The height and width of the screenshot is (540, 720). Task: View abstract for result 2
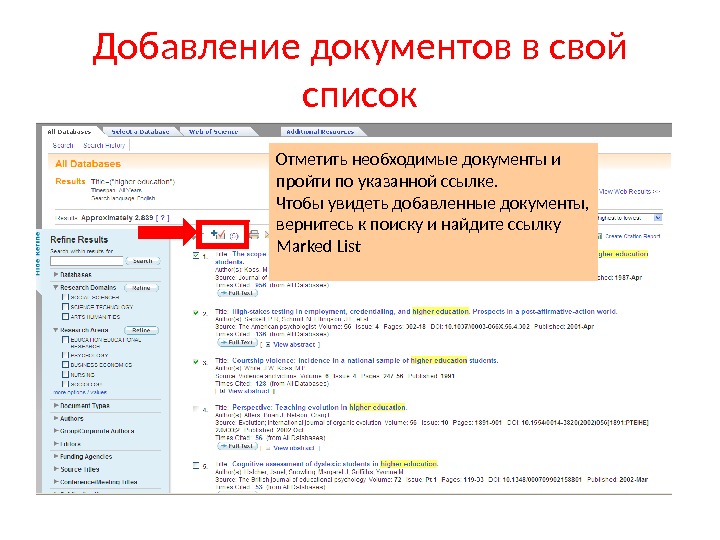[x=292, y=344]
